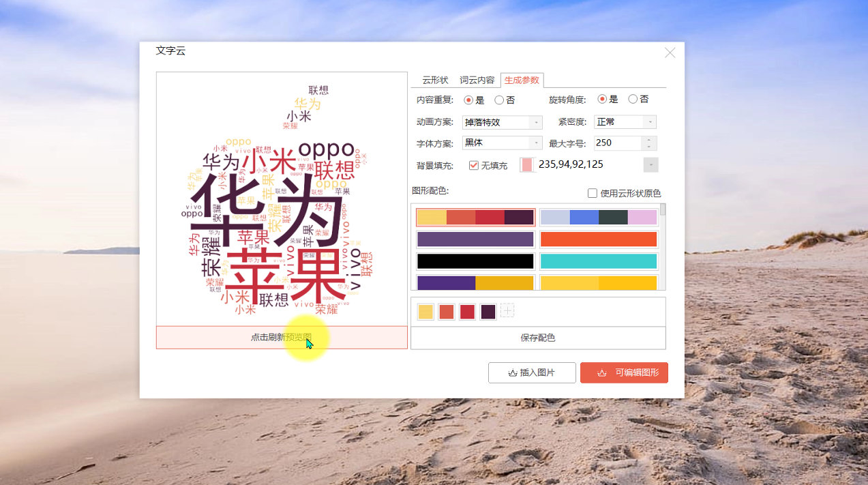Open the 字体方案 dropdown

[503, 143]
